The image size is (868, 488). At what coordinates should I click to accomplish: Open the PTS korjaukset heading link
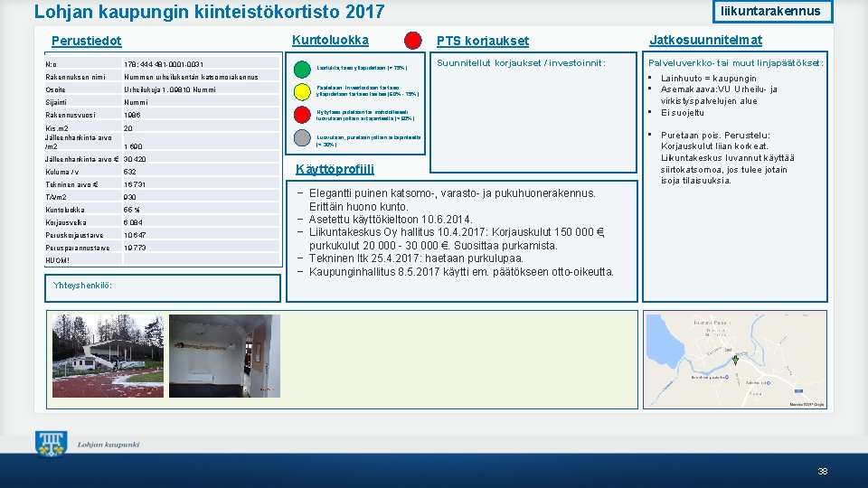483,41
